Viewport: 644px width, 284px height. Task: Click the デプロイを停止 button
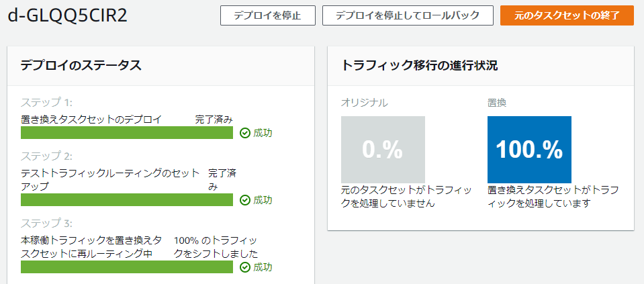click(x=267, y=15)
